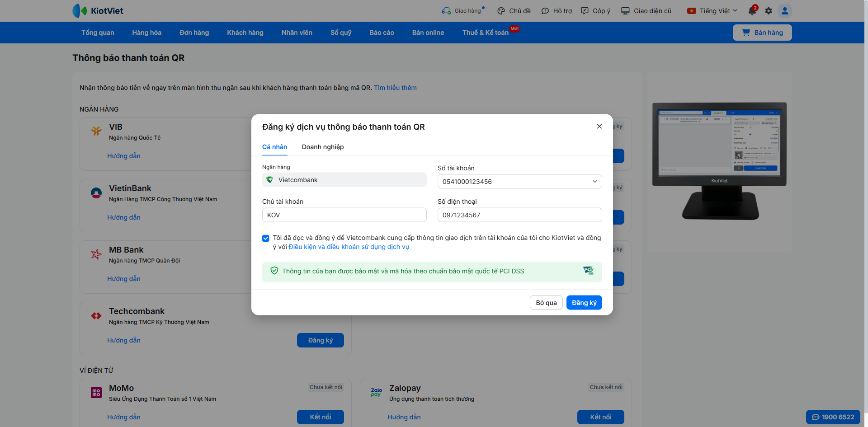Open the Khách hàng menu

tap(245, 33)
